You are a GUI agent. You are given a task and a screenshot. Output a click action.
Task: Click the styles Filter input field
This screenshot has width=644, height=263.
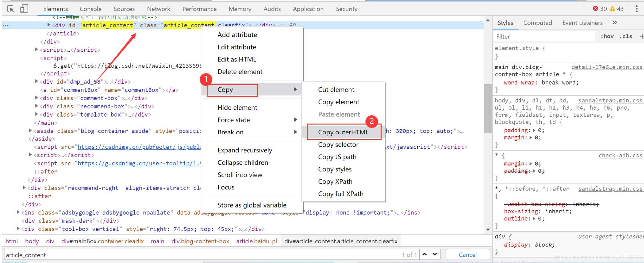545,37
